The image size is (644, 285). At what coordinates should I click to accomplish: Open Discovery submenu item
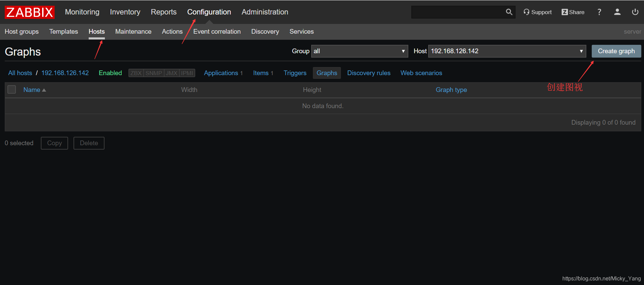pyautogui.click(x=265, y=32)
